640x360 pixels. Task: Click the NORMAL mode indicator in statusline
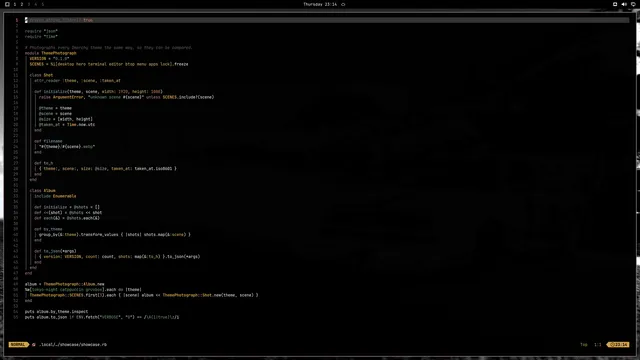click(18, 344)
